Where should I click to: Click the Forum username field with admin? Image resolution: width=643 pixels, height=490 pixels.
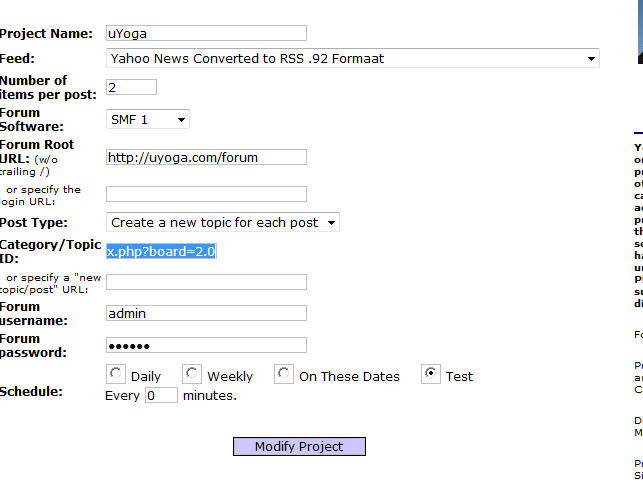(206, 314)
